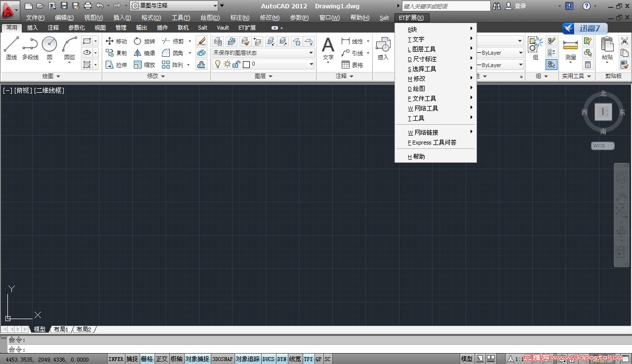Viewport: 632px width, 364px height.
Task: Open the layer state dropdown 未保存的图层状态
Action: coord(263,53)
